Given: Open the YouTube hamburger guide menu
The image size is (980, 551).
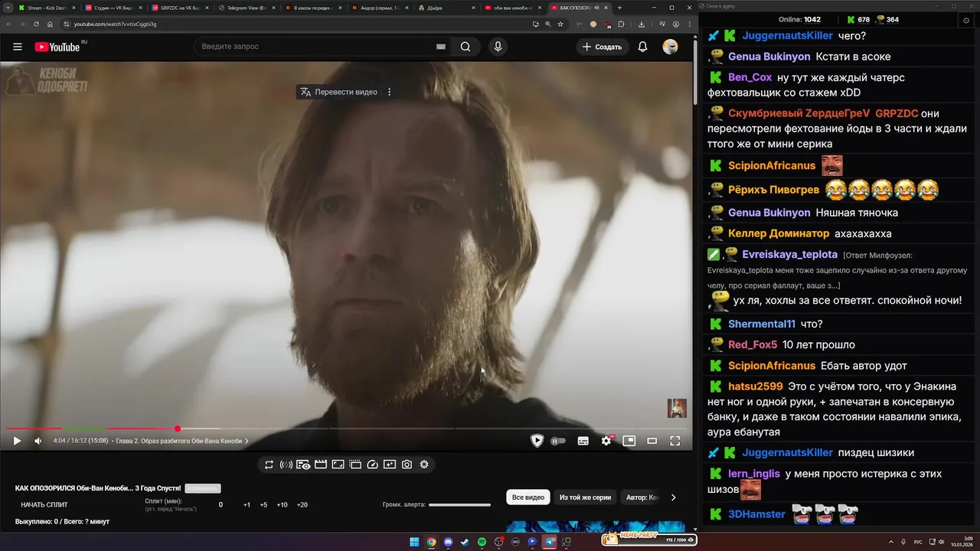Looking at the screenshot, I should pyautogui.click(x=18, y=47).
